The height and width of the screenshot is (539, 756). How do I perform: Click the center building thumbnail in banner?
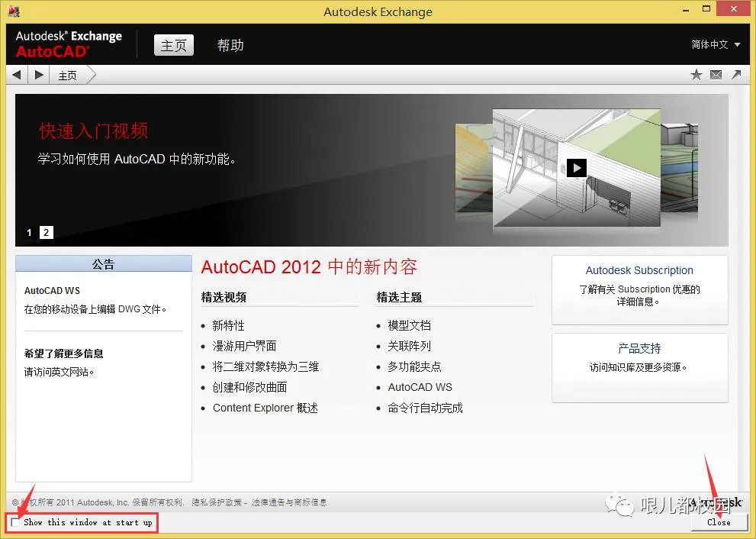576,167
